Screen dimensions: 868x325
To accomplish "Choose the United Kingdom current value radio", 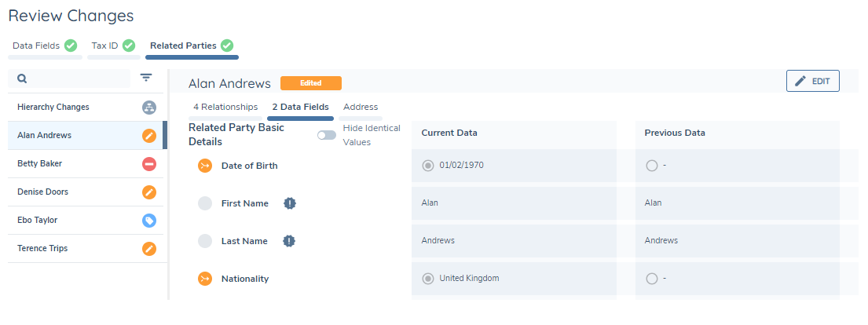I will 428,279.
